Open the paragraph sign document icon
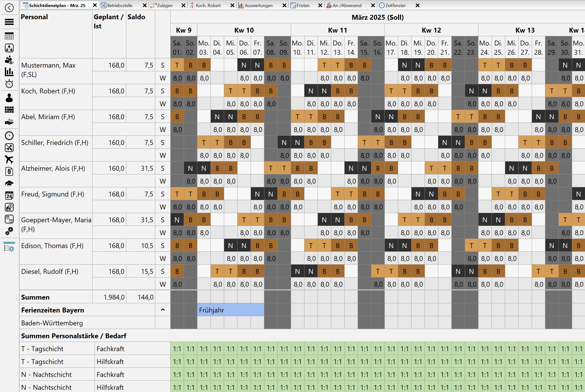Viewport: 585px width, 392px height. point(9,171)
